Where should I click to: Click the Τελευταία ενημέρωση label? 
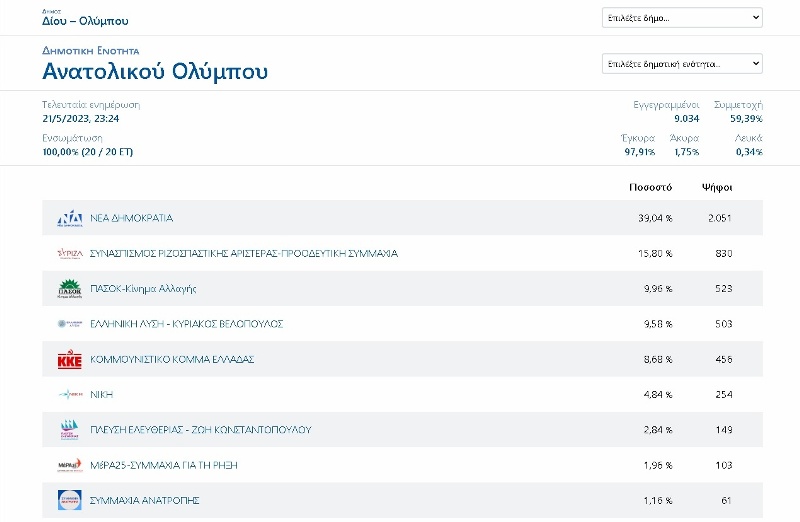(x=91, y=105)
